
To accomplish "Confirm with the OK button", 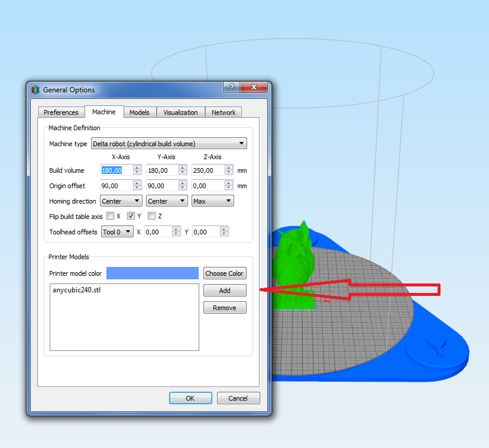I will tap(190, 398).
